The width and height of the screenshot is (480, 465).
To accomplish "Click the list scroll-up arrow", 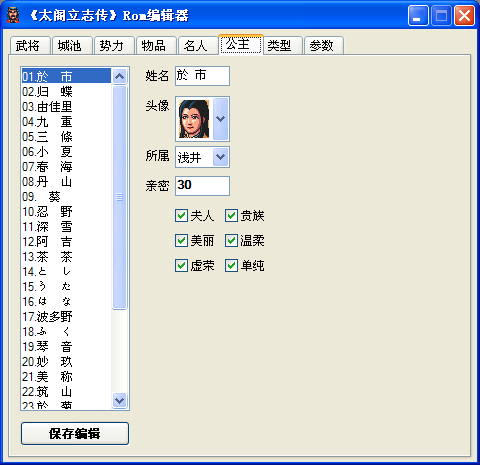I will (119, 76).
